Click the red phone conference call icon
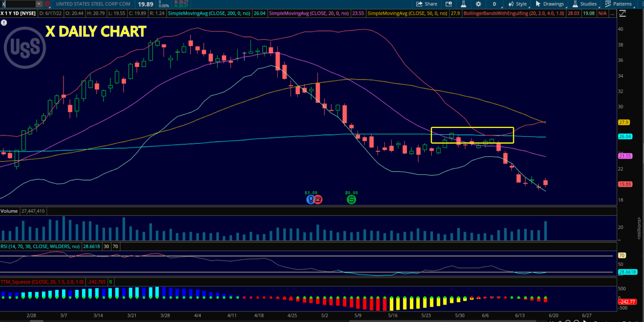644x322 pixels. coord(318,199)
